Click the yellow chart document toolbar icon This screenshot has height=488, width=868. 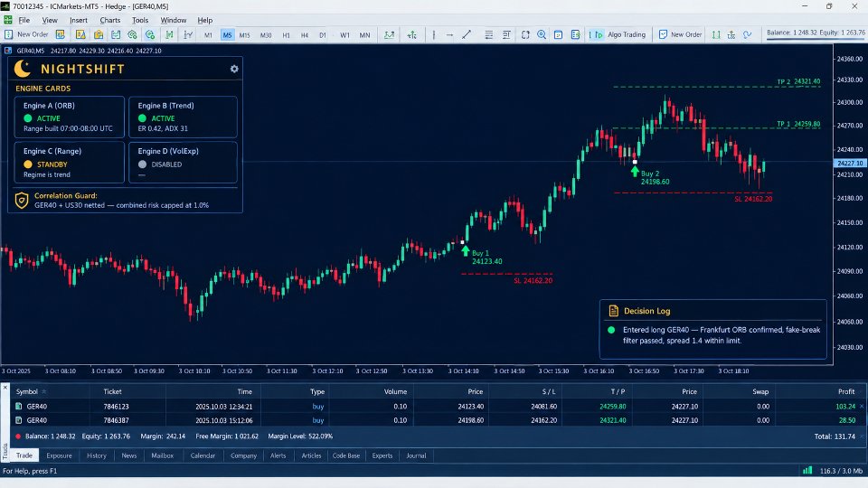point(80,34)
